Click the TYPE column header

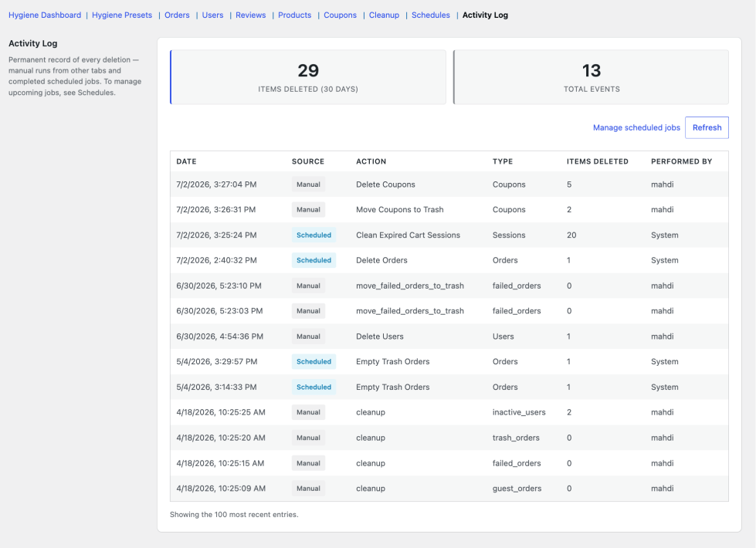(x=503, y=161)
